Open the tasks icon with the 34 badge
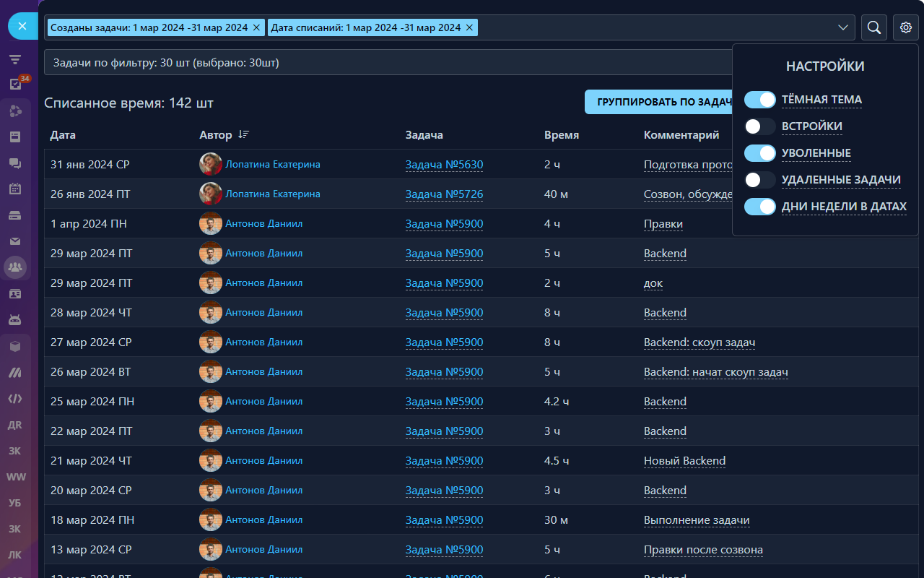 (x=15, y=84)
